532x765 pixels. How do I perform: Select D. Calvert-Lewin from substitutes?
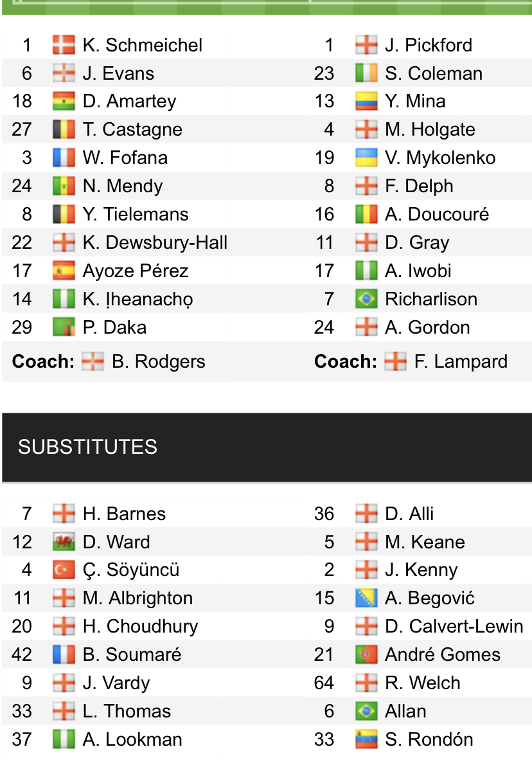[454, 626]
